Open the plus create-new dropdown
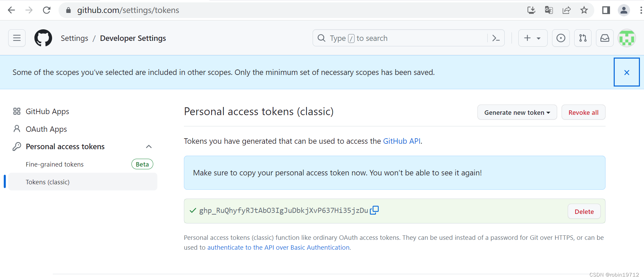Image resolution: width=644 pixels, height=280 pixels. pos(533,38)
